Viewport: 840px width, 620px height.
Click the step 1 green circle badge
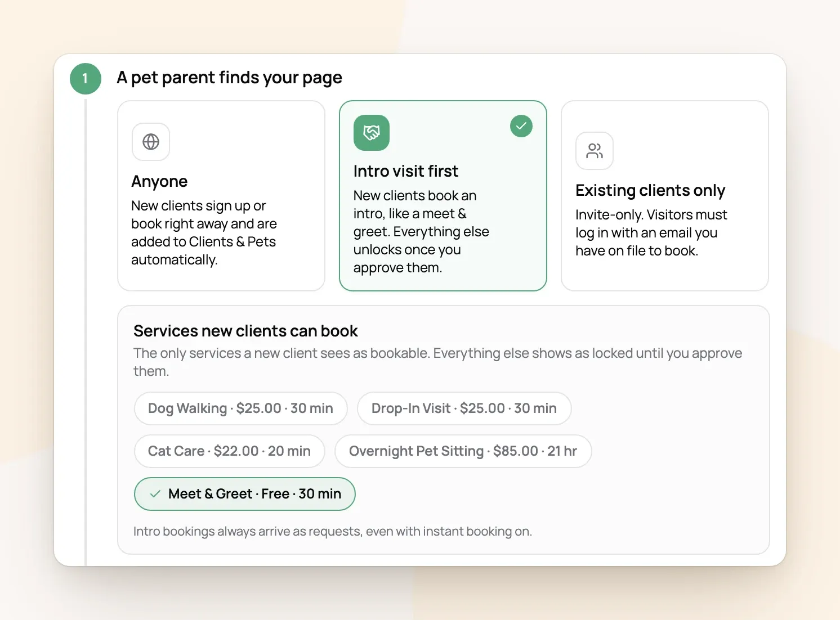point(86,79)
